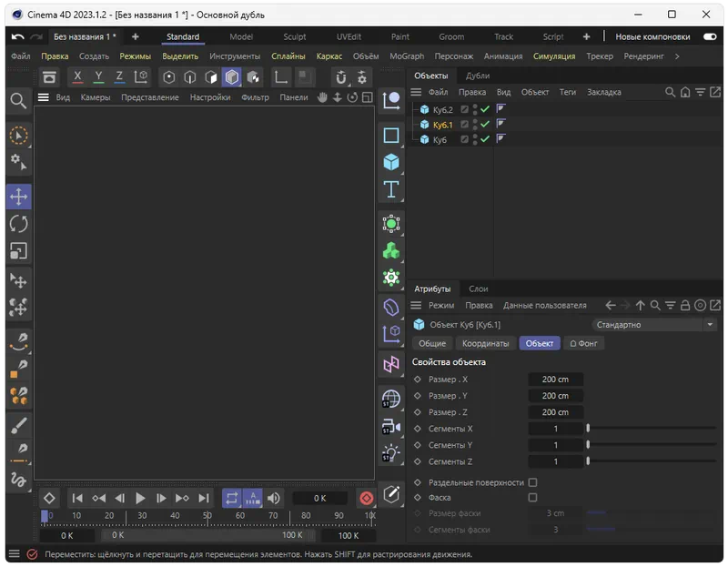Switch to Edges mode
Screen dimensions: 728x567
190,77
